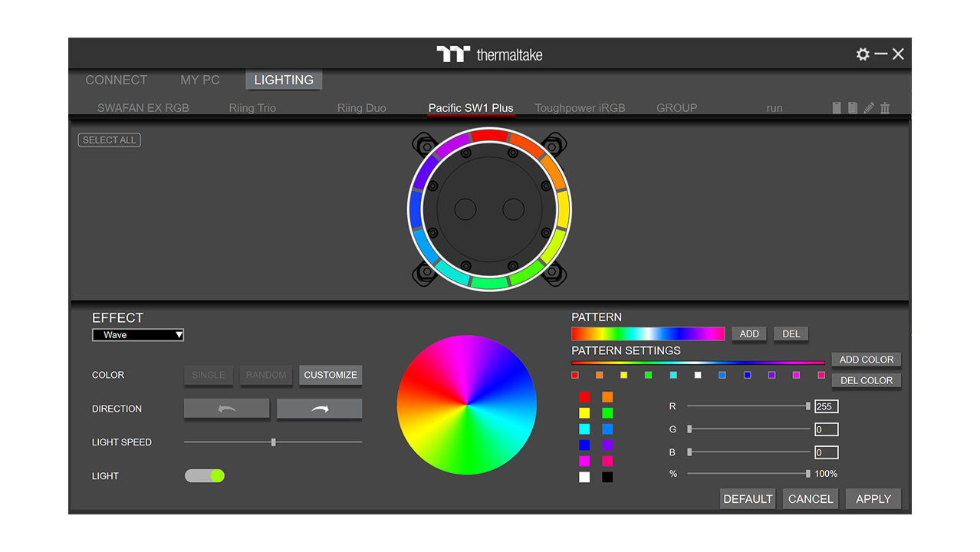Screen dimensions: 980x552
Task: Click the DEFAULT button
Action: pyautogui.click(x=748, y=499)
